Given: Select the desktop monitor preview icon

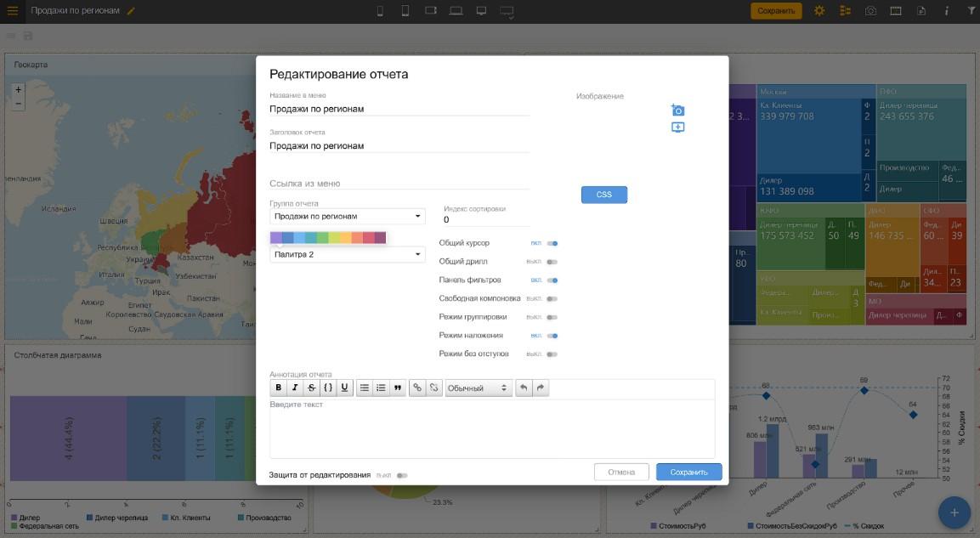Looking at the screenshot, I should (x=481, y=10).
